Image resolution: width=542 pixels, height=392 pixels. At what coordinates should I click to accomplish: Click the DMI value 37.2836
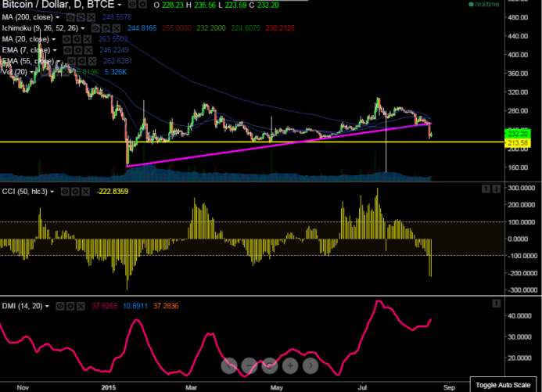[166, 306]
